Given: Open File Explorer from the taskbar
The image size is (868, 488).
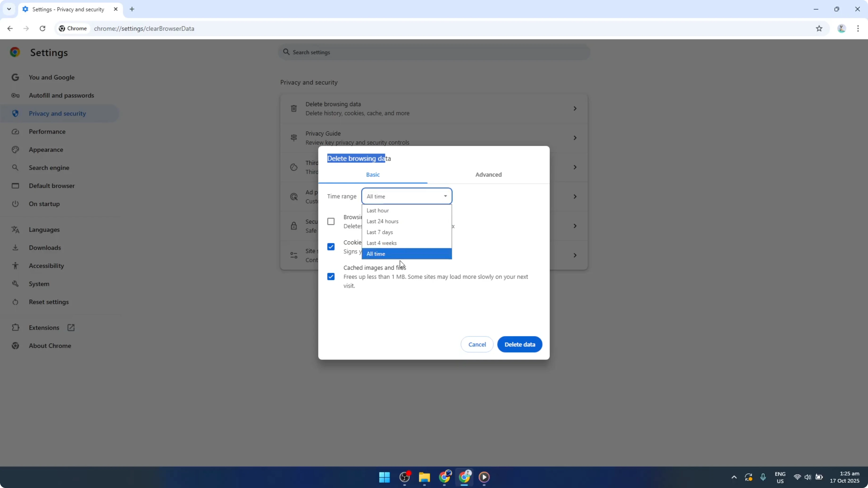Looking at the screenshot, I should coord(424,477).
